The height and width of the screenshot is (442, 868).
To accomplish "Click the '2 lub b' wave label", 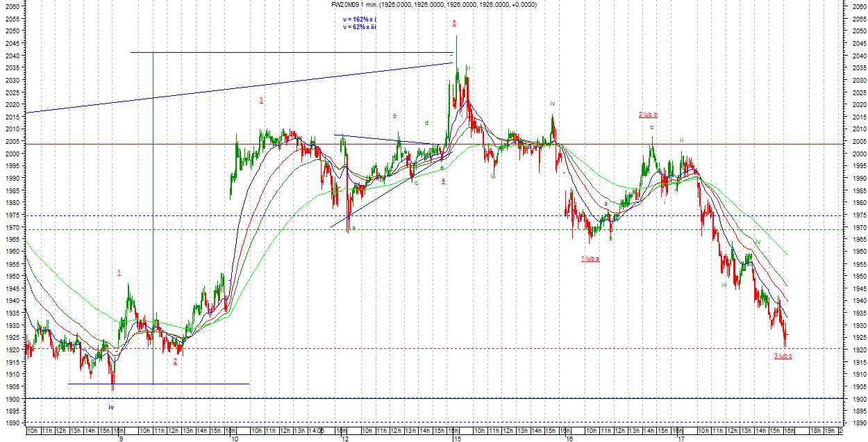I will (648, 114).
